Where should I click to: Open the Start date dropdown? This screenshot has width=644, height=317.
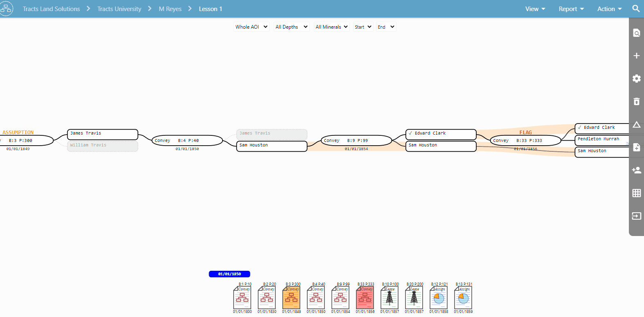point(363,27)
